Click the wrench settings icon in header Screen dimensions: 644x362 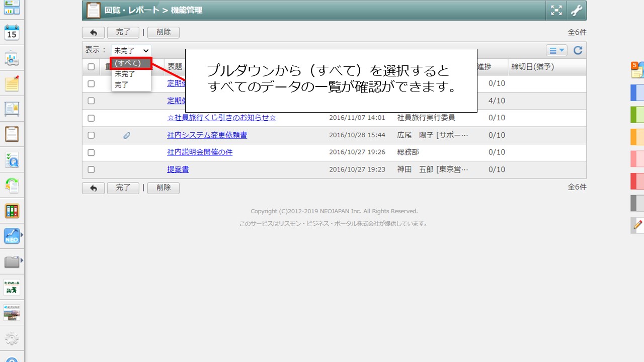(576, 10)
